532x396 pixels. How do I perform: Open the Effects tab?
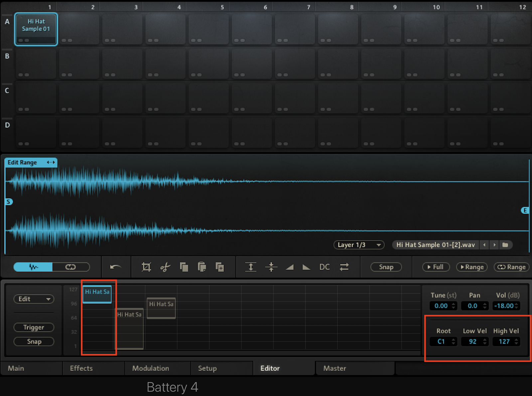click(x=93, y=368)
